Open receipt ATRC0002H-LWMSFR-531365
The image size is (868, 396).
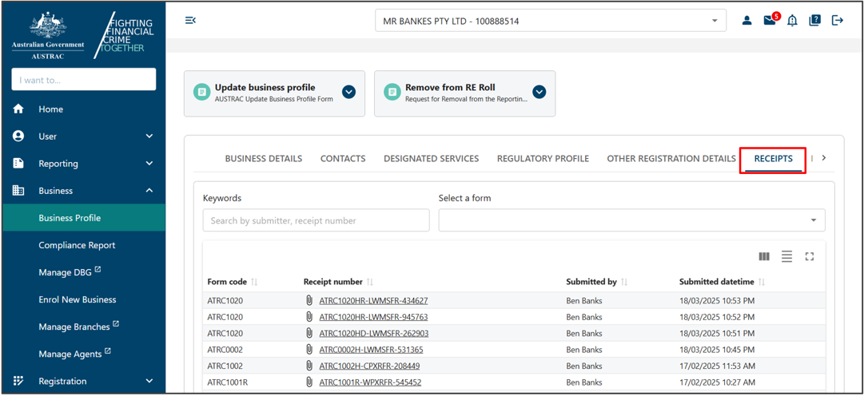pos(372,350)
